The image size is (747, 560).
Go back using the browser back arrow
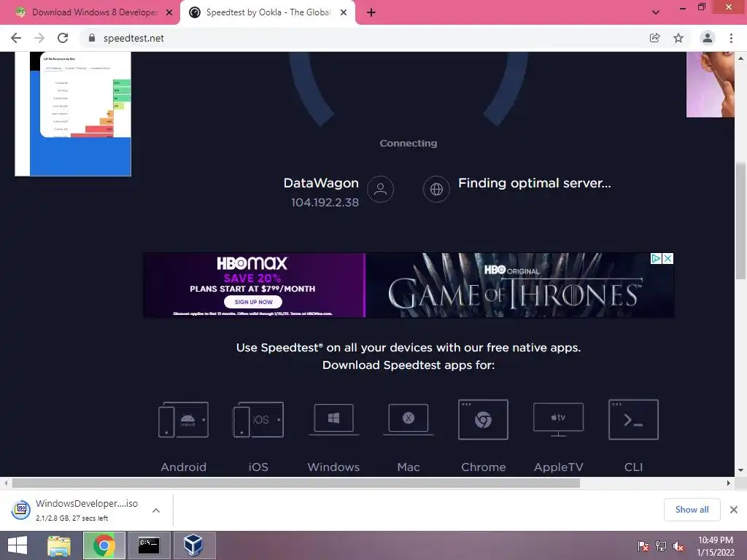[16, 38]
